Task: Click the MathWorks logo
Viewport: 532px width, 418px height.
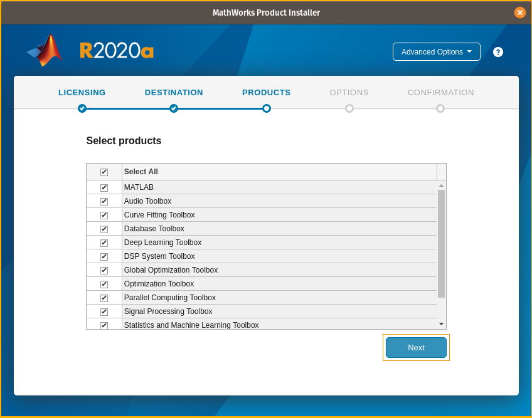Action: [x=43, y=51]
